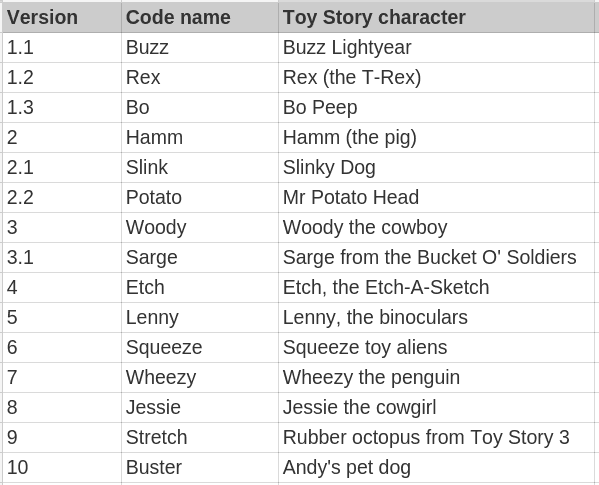This screenshot has height=485, width=599.
Task: Click the Bo Peep cell
Action: (x=436, y=107)
